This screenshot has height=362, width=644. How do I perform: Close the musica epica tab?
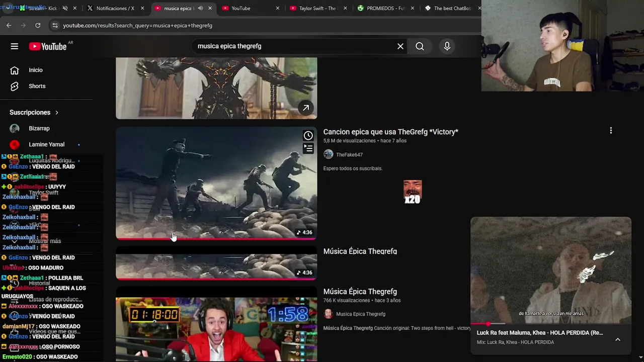(x=210, y=8)
